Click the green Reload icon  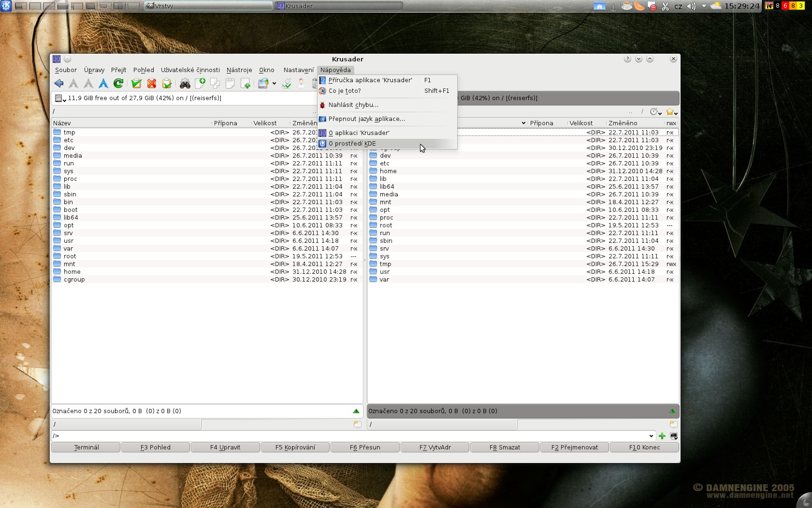coord(118,83)
